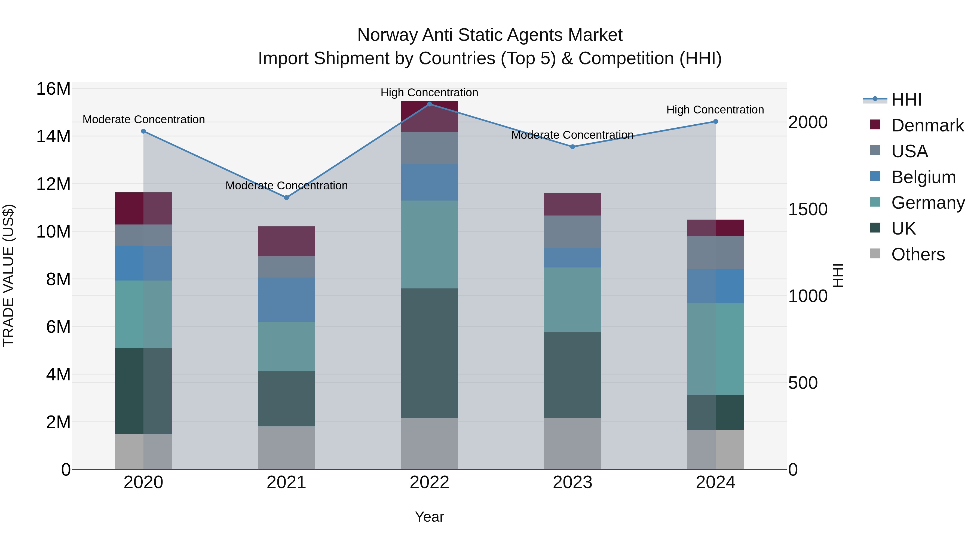Click the rotated 'HHI' right axis title
980x551 pixels.
click(838, 275)
